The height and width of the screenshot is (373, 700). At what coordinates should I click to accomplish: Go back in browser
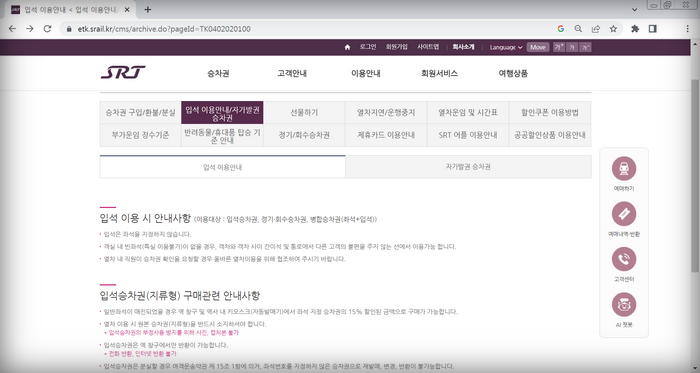12,29
